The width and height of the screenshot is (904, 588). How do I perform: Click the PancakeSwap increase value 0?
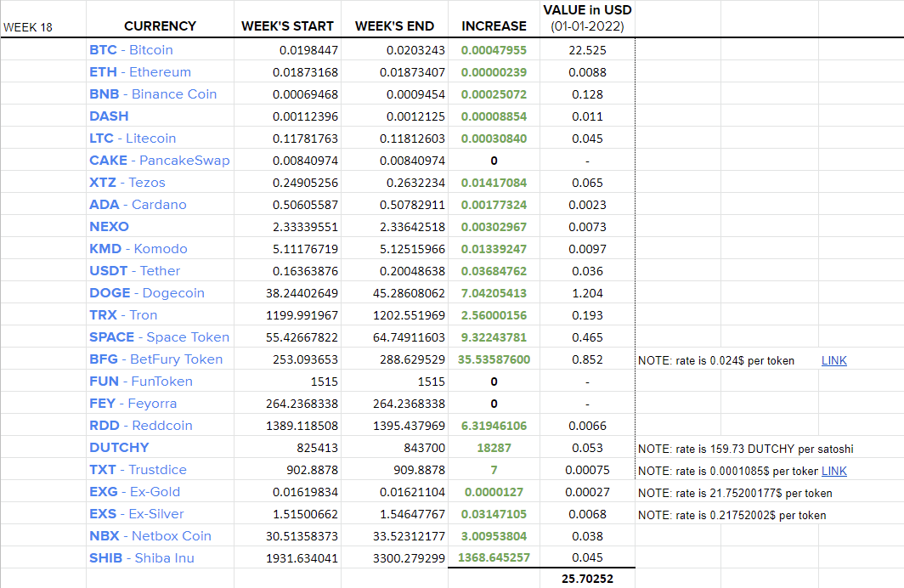pos(494,161)
